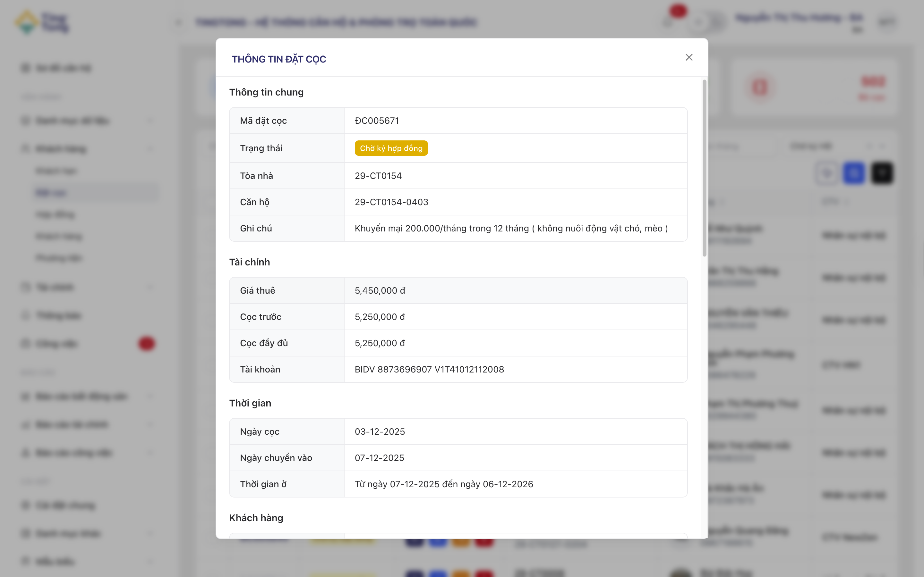Click the Ngày cọc date 03-12-2025
The width and height of the screenshot is (924, 577).
(380, 431)
